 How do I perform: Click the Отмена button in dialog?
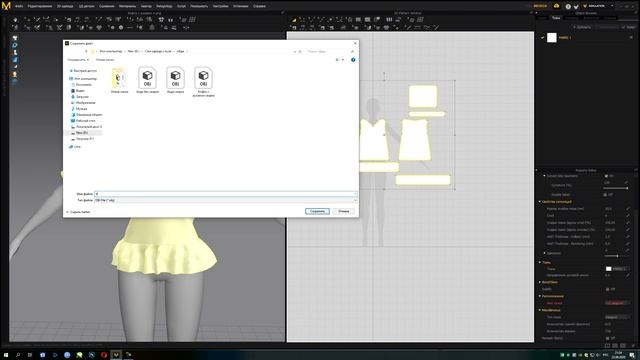(344, 211)
